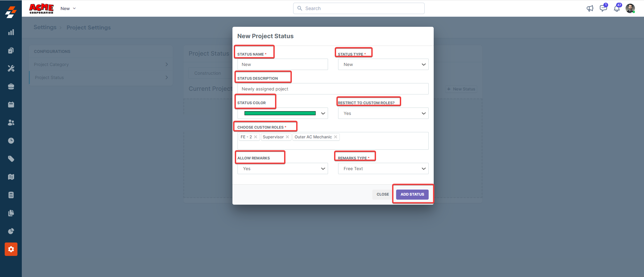Open the green Status Color picker

pos(282,113)
